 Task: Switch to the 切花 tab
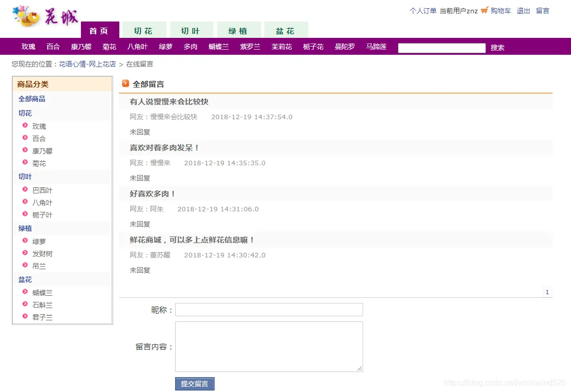[x=144, y=30]
